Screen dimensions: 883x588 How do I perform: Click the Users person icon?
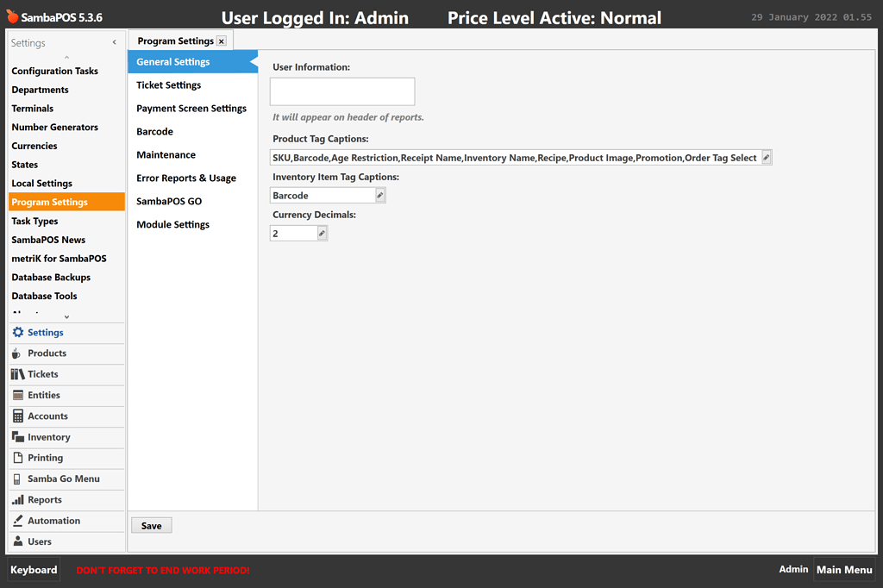coord(18,541)
